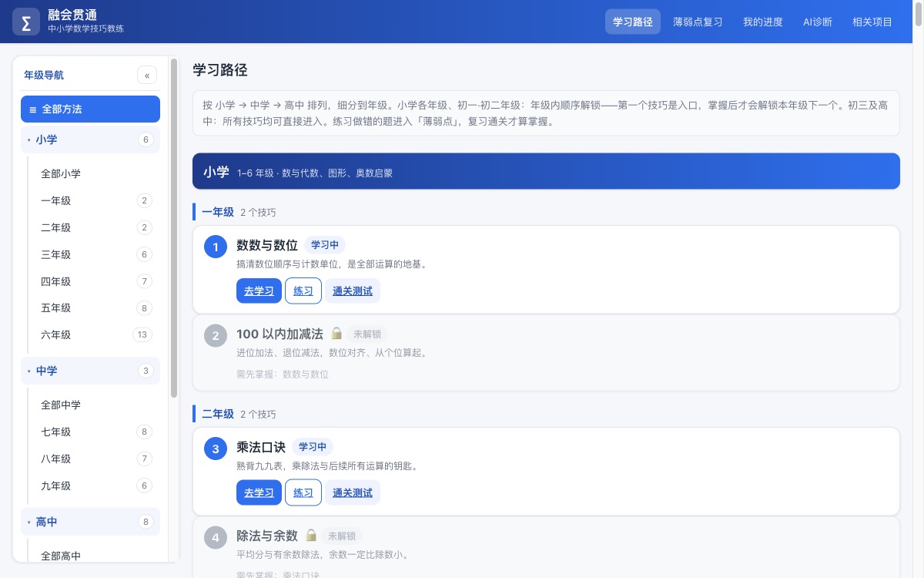Viewport: 924px width, 578px height.
Task: Click the 二年级 section heading in main area
Action: (x=218, y=413)
